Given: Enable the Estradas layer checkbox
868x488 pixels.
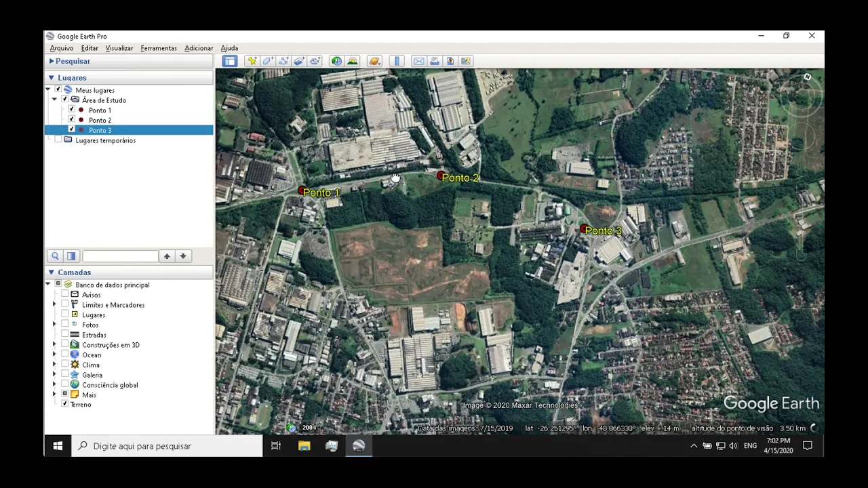Looking at the screenshot, I should [65, 335].
